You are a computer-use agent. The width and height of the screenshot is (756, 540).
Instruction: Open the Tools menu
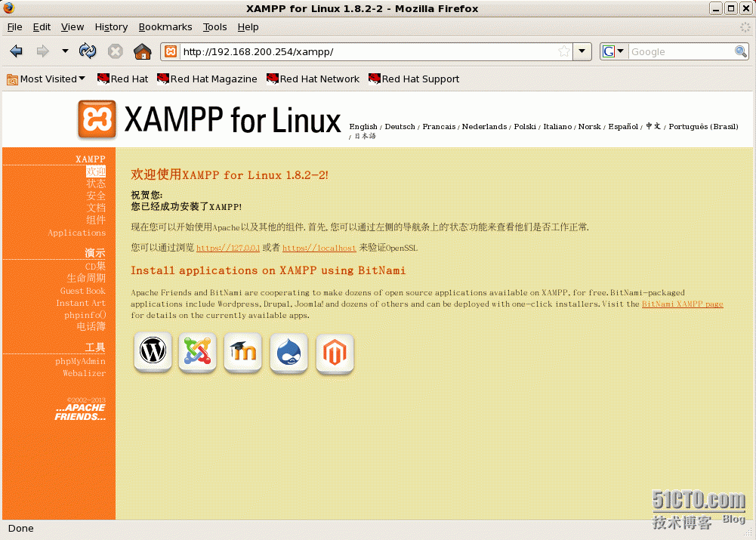pyautogui.click(x=214, y=27)
